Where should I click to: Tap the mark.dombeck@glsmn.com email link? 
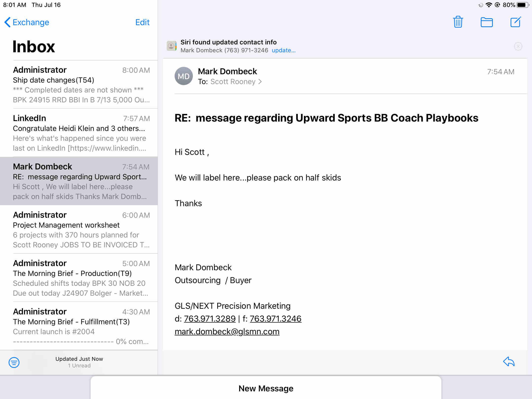tap(227, 331)
